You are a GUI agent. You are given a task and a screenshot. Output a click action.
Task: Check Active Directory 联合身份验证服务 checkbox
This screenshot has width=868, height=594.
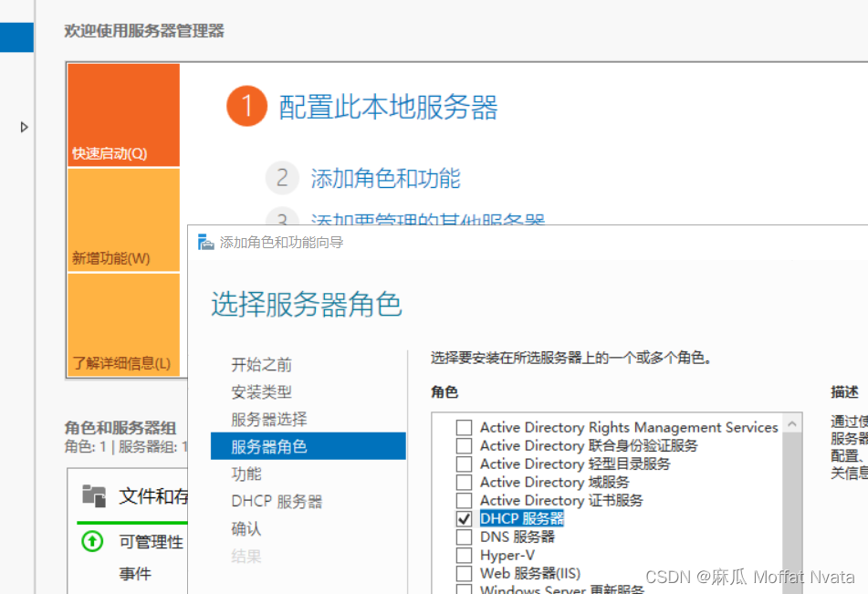point(464,445)
